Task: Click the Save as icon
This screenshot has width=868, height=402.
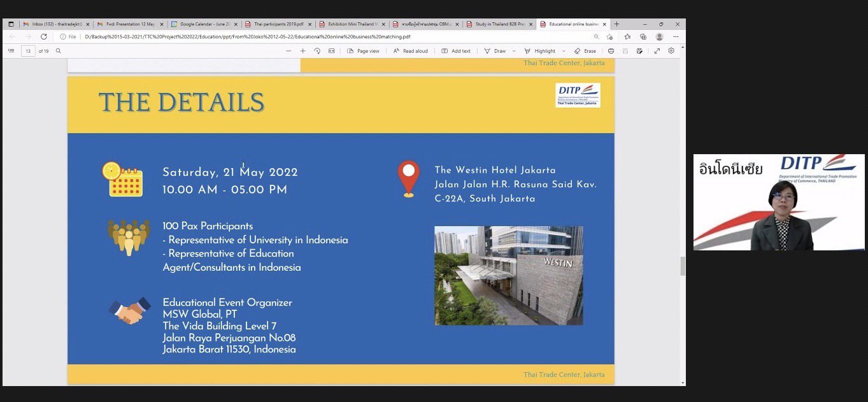Action: tap(639, 51)
